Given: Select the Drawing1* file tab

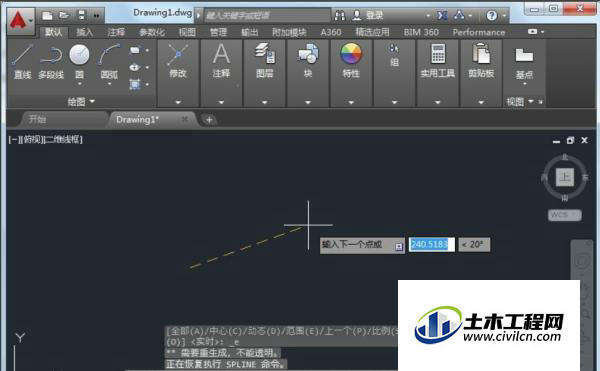Looking at the screenshot, I should tap(138, 120).
